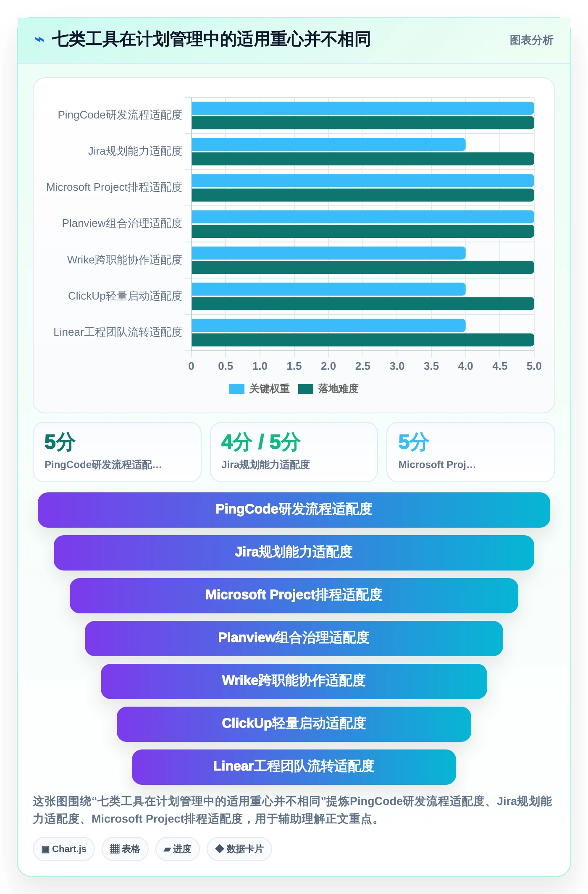Click chart axis label Jira规划能力适配度

pyautogui.click(x=135, y=151)
